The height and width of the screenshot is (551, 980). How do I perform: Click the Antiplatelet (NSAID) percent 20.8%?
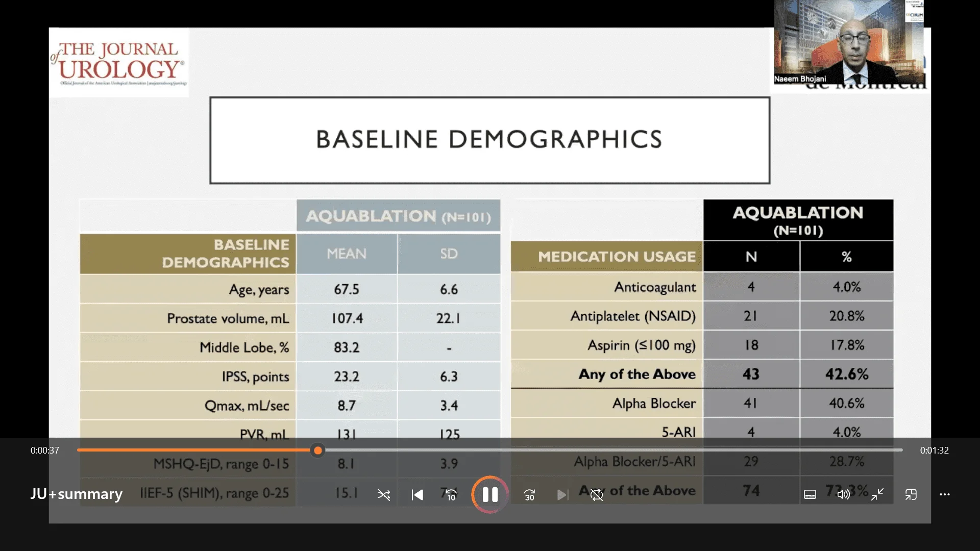point(847,316)
